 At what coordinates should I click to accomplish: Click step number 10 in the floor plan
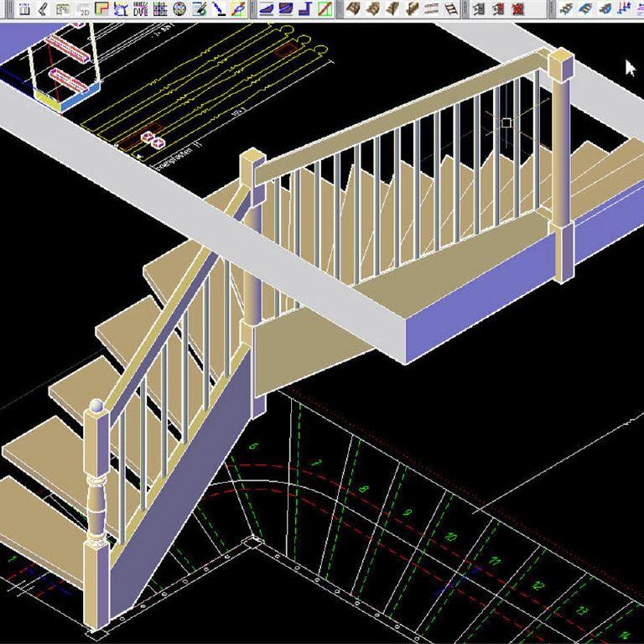pyautogui.click(x=450, y=537)
